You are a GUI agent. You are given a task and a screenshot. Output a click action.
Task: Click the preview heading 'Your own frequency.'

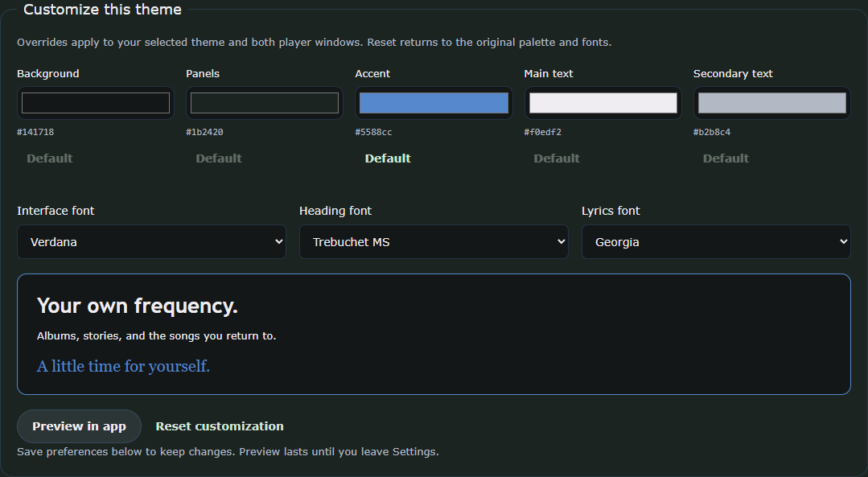pyautogui.click(x=138, y=306)
